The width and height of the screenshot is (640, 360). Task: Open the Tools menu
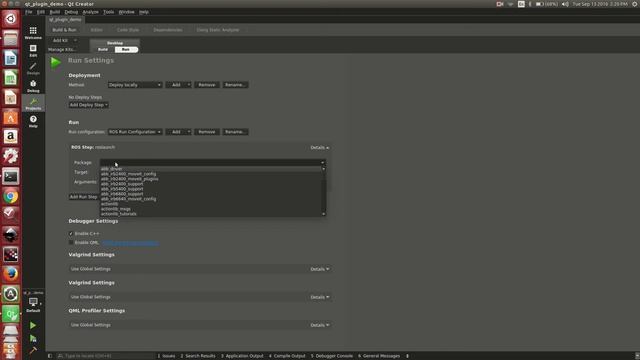(108, 12)
